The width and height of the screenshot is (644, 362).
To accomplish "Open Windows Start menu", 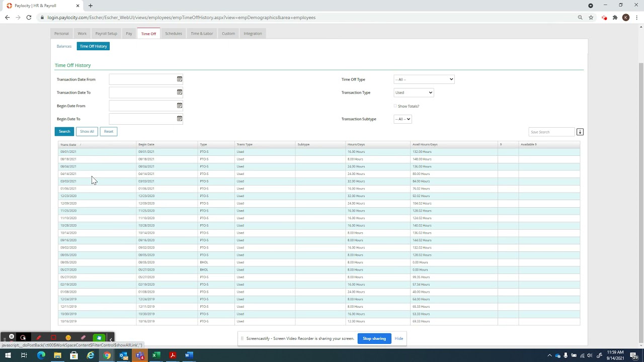I will (8, 355).
